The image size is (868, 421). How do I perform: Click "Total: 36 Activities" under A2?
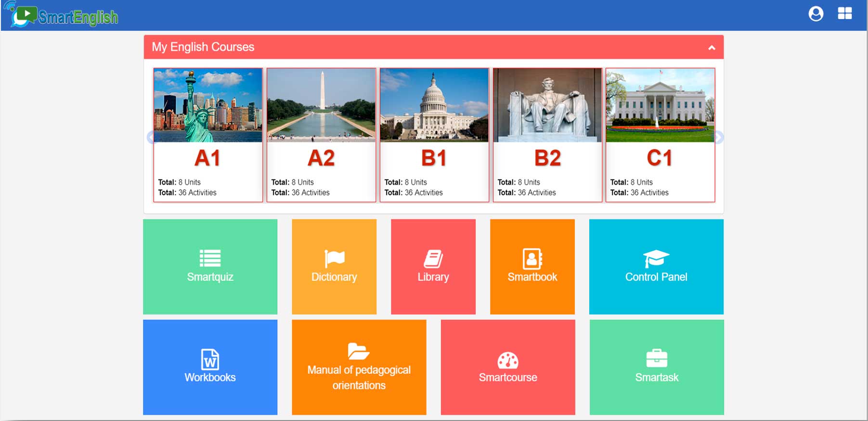coord(300,192)
